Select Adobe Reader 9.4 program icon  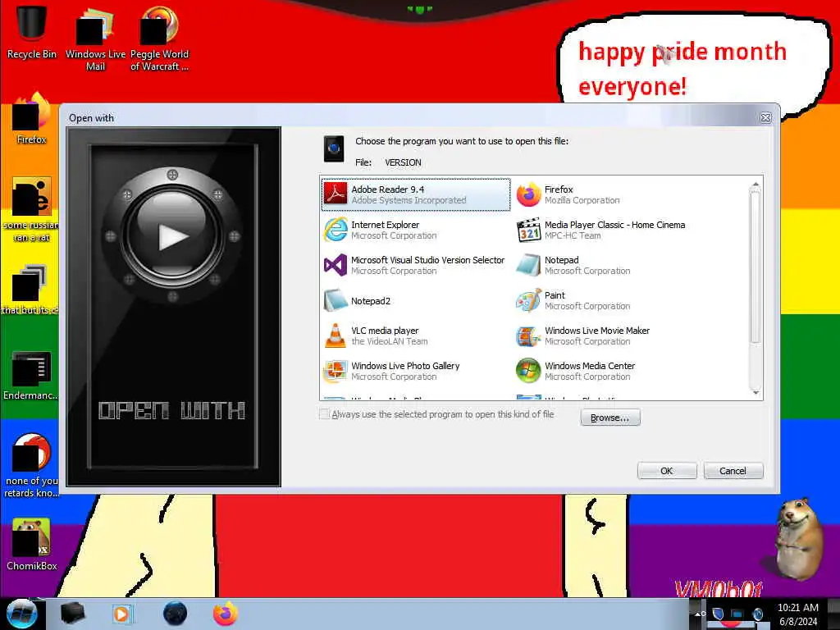(336, 194)
